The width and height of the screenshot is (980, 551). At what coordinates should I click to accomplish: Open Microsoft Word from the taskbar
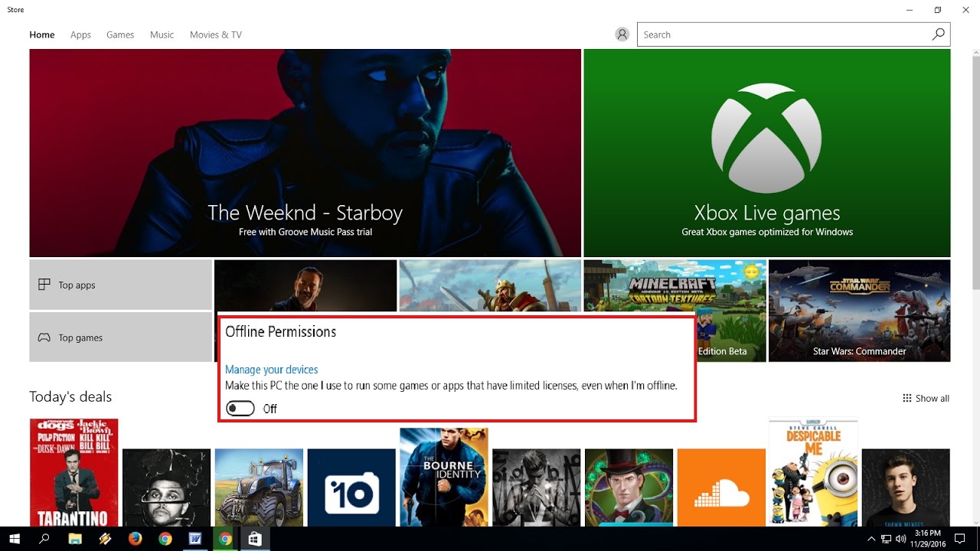(195, 539)
